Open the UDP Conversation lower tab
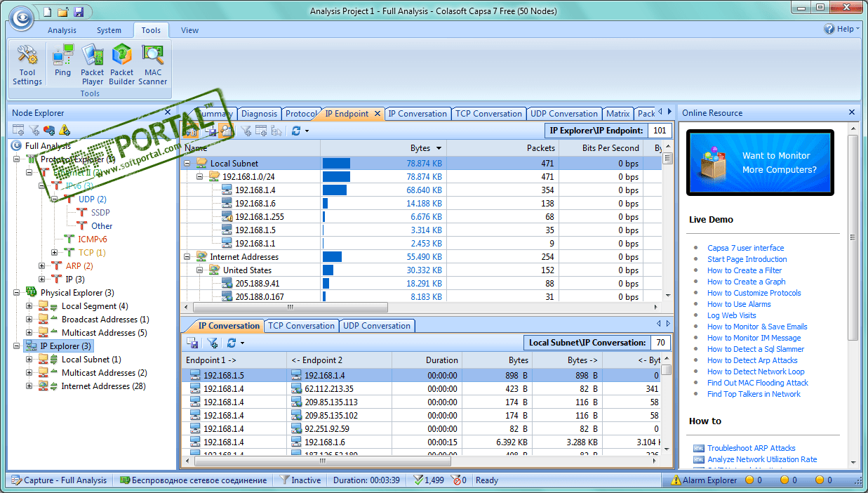This screenshot has width=868, height=493. [377, 326]
